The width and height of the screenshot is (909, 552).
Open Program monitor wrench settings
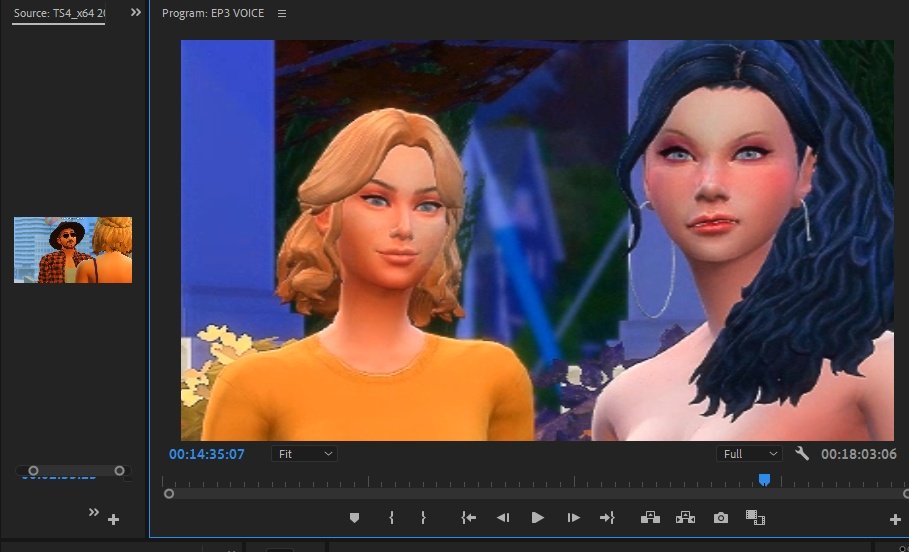coord(802,453)
